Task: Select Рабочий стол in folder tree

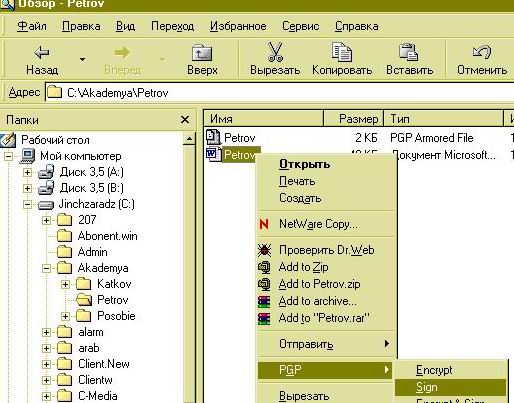Action: click(x=55, y=140)
